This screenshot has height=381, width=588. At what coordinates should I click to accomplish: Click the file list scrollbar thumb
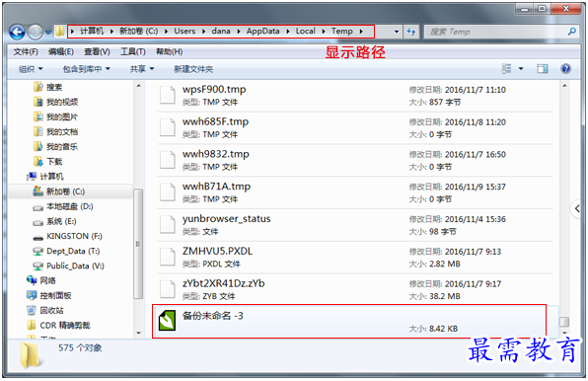564,322
